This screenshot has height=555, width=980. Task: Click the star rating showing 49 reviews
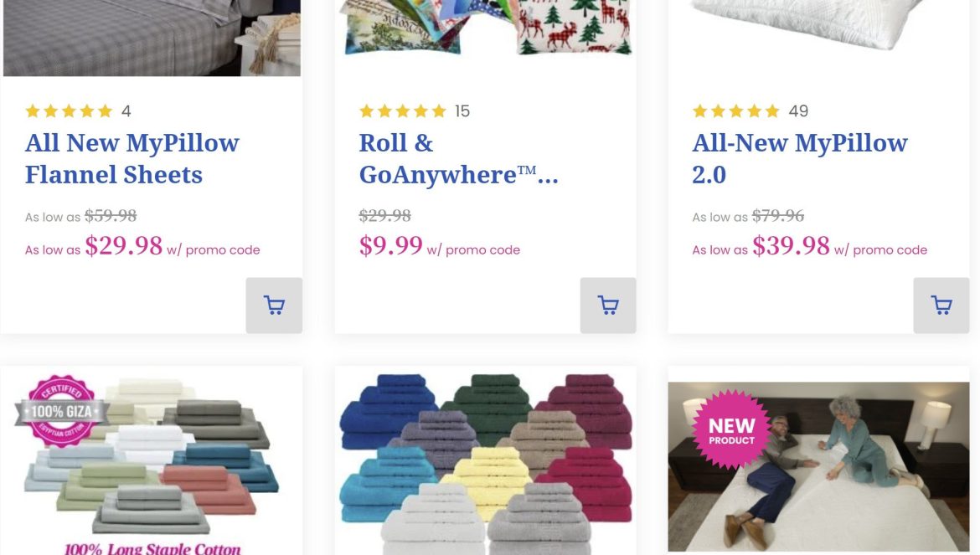[750, 111]
